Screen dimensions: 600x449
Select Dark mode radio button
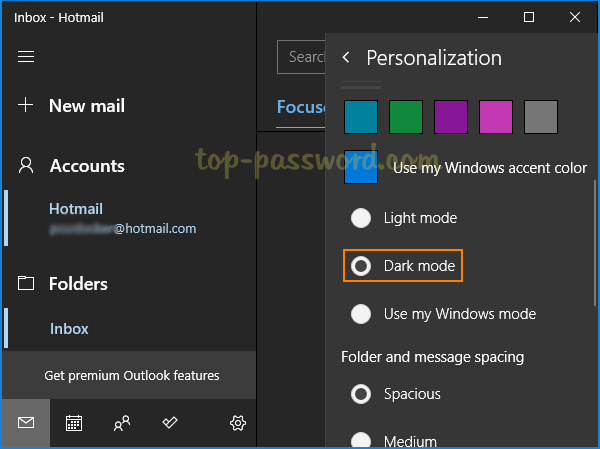[361, 266]
